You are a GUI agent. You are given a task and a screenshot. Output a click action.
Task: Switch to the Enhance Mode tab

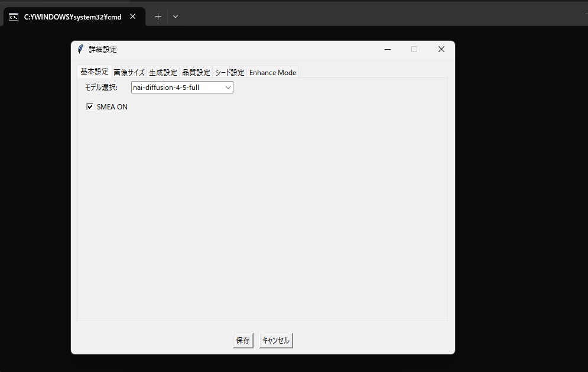tap(272, 72)
